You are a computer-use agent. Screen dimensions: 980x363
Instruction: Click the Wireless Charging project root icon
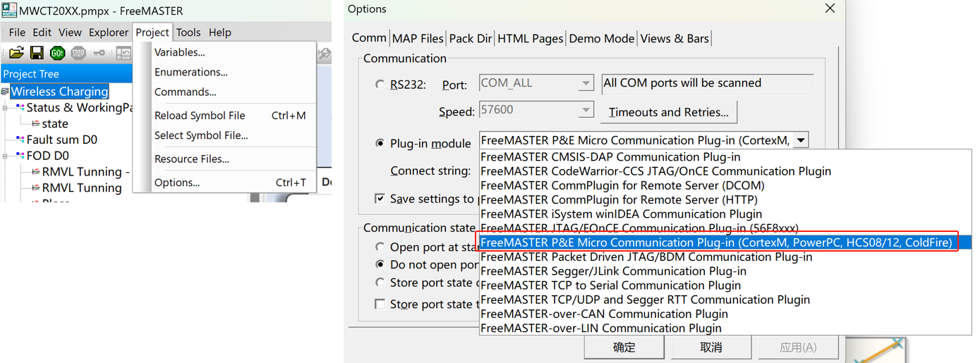(5, 92)
